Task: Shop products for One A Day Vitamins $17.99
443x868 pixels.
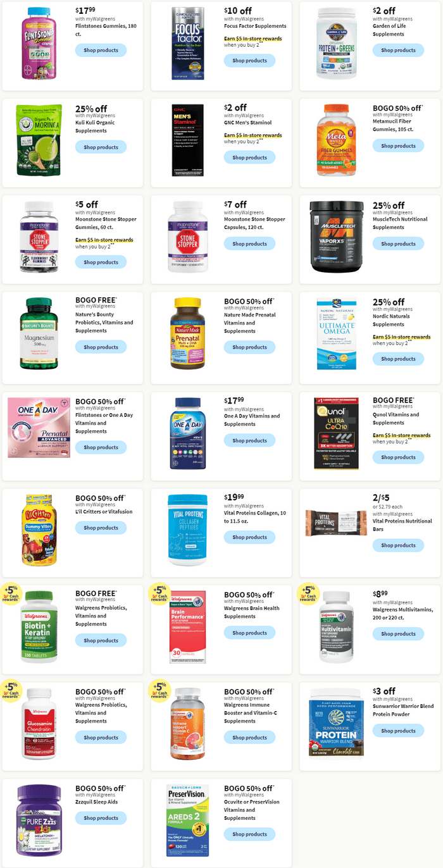Action: 249,440
